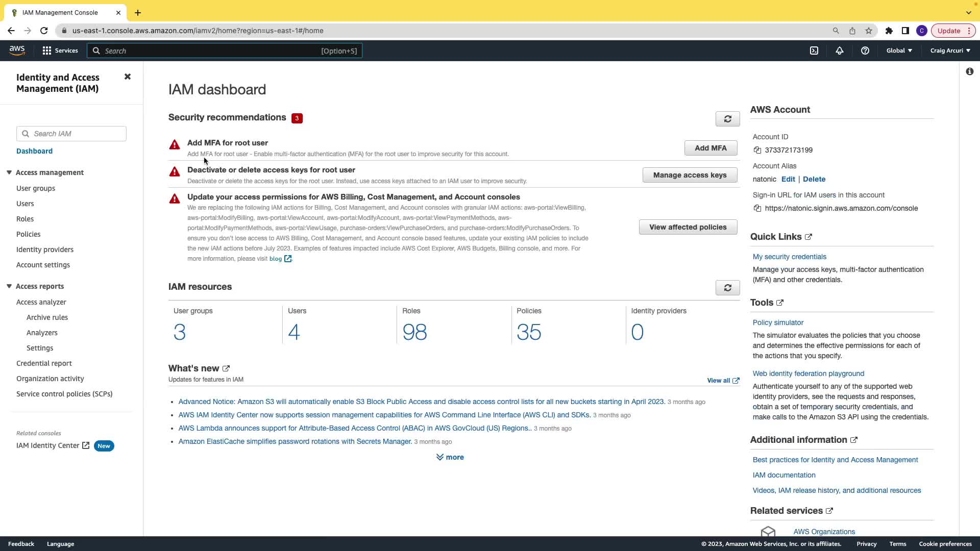Click the Manage access keys button
The height and width of the screenshot is (551, 980).
[x=690, y=175]
